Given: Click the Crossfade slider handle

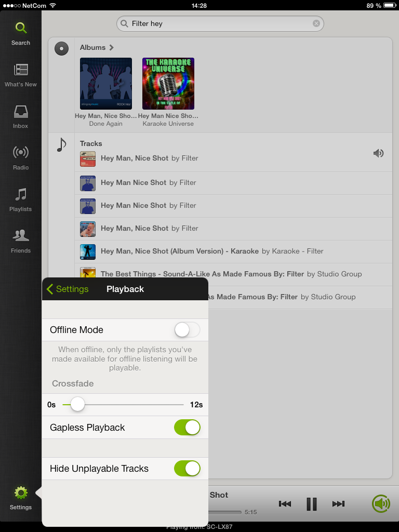Looking at the screenshot, I should (77, 404).
